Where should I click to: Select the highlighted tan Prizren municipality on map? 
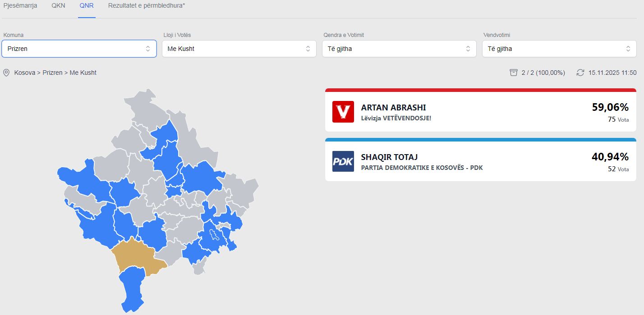(135, 256)
